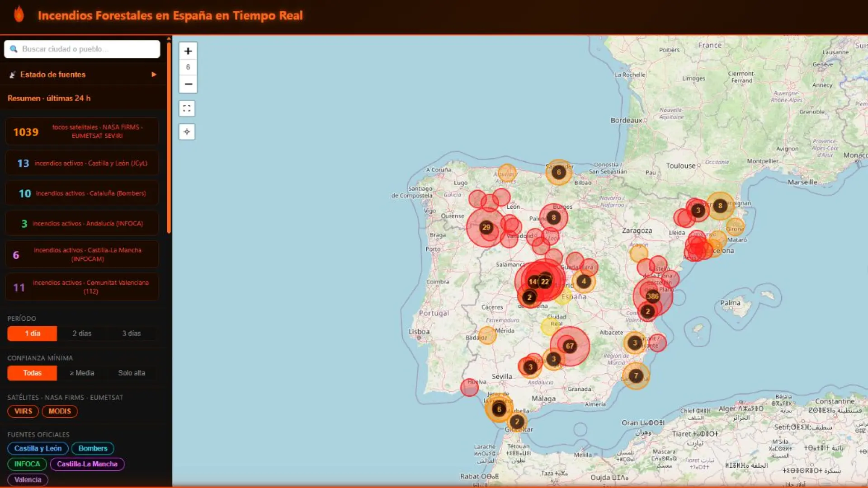Image resolution: width=868 pixels, height=488 pixels.
Task: Open the 2 cluster near Gibraltar
Action: (x=517, y=422)
